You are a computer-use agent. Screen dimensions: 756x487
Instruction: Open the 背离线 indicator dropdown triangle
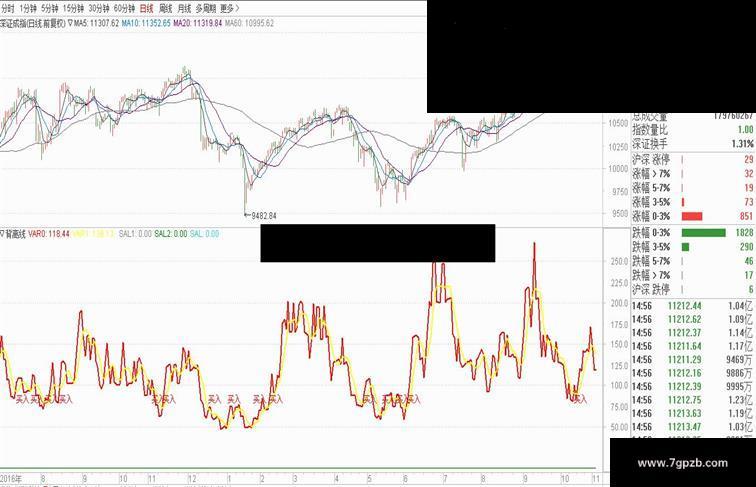click(2, 234)
